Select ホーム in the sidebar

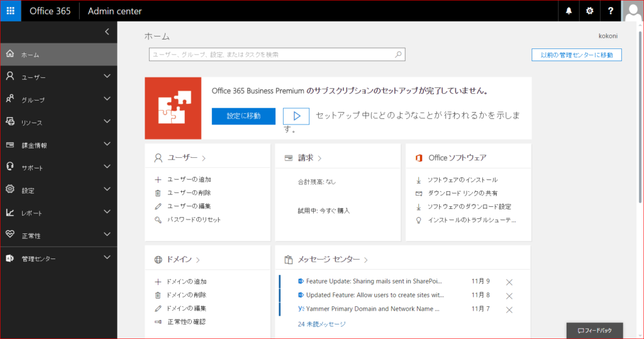[x=30, y=55]
